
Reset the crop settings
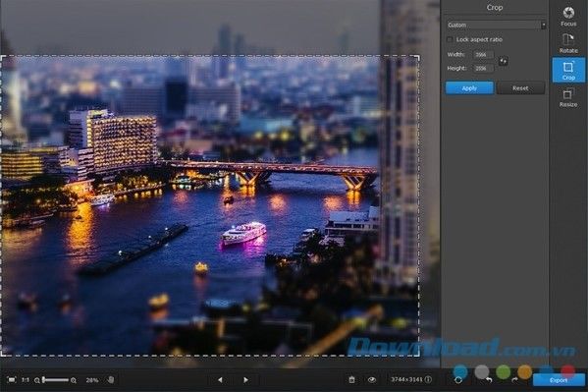(x=520, y=87)
